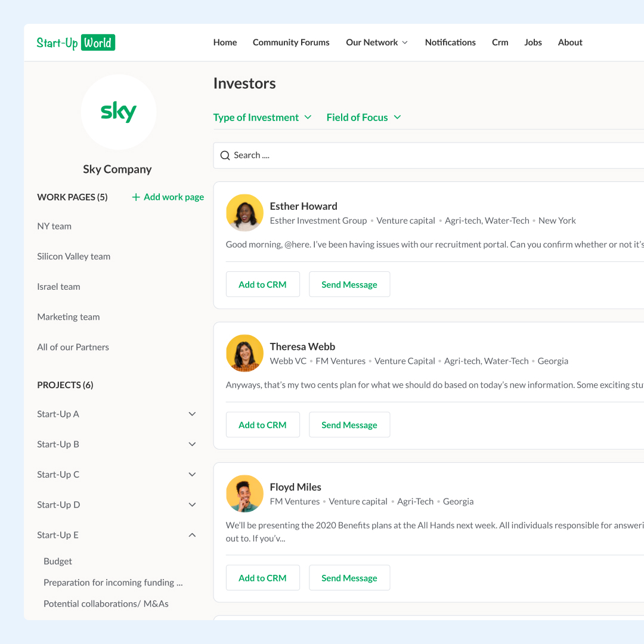Select Budget under Start-Up E
The height and width of the screenshot is (644, 644).
click(x=58, y=561)
